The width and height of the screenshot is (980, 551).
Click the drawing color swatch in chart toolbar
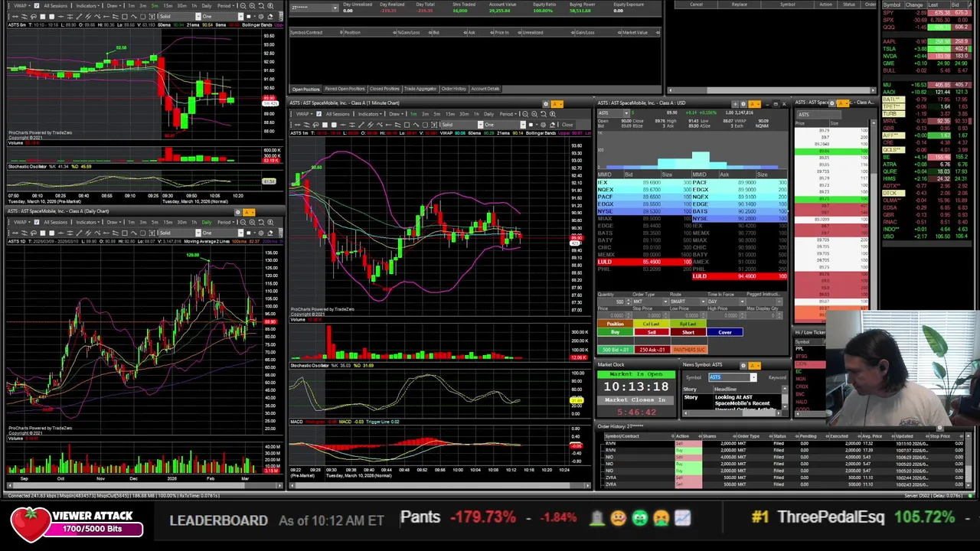tap(531, 125)
